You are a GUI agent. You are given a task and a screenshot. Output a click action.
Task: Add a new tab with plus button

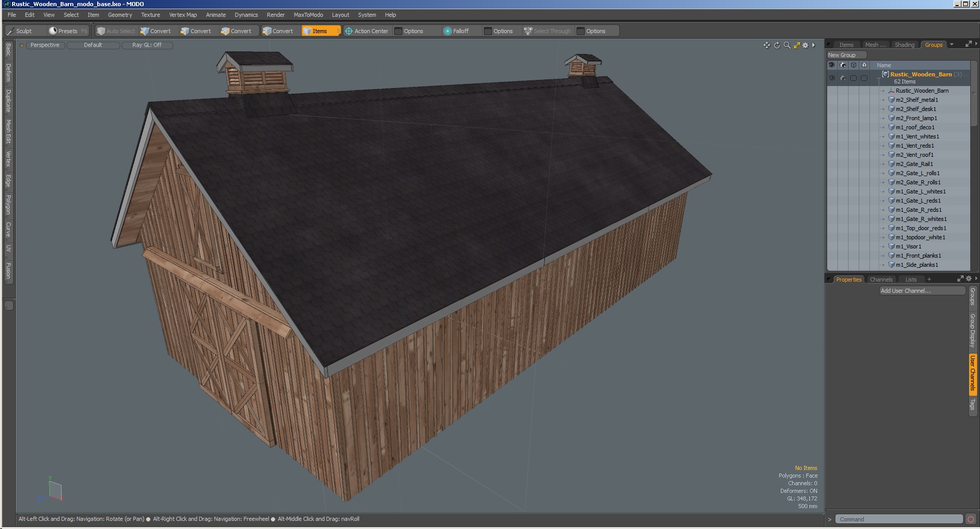pyautogui.click(x=929, y=279)
